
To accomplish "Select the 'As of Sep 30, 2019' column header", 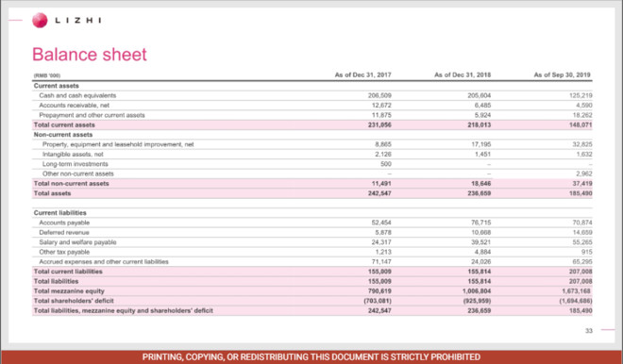I will [563, 74].
